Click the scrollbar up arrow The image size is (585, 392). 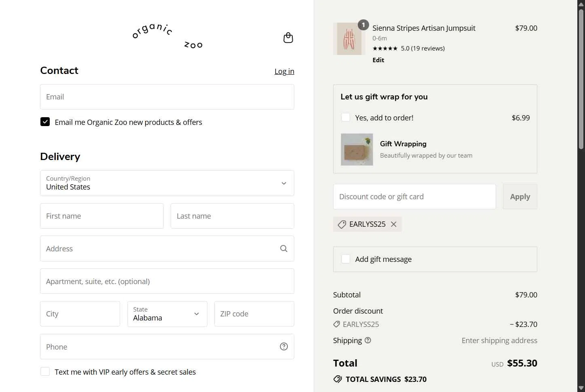click(x=581, y=4)
